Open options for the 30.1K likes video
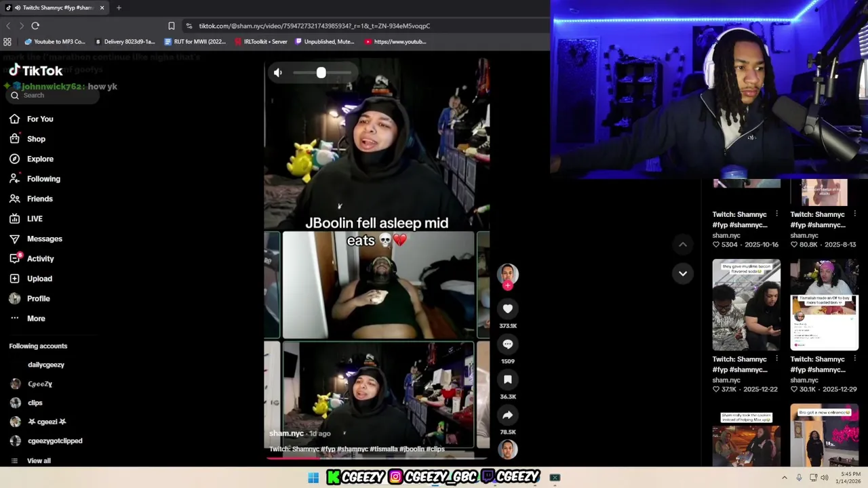 [x=854, y=359]
